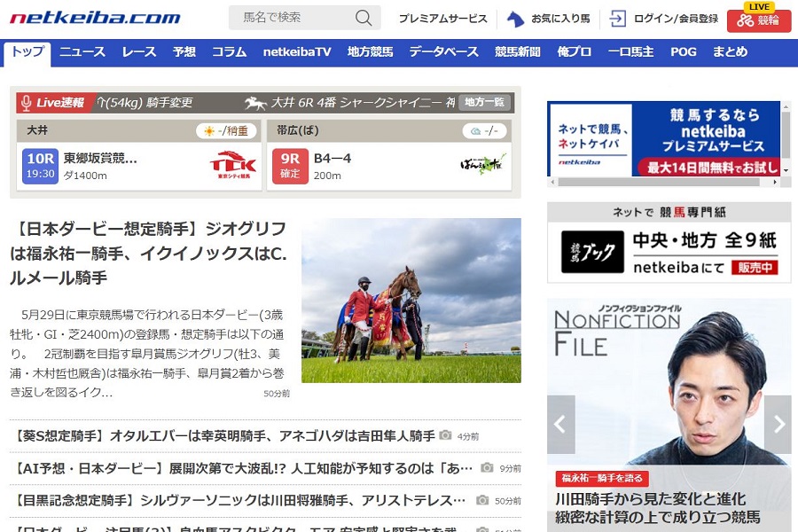Click the 競馬ブック logo
The width and height of the screenshot is (798, 532).
(x=592, y=252)
